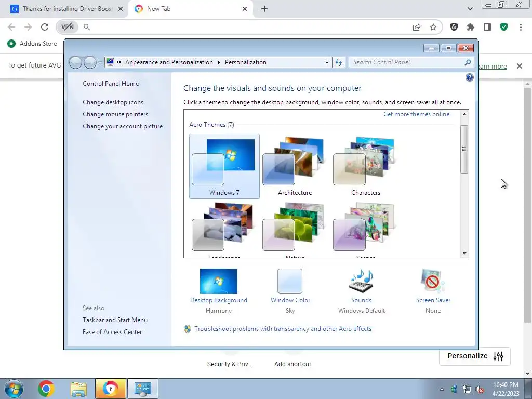Click Appearance and Personalization breadcrumb
The image size is (532, 399).
169,62
